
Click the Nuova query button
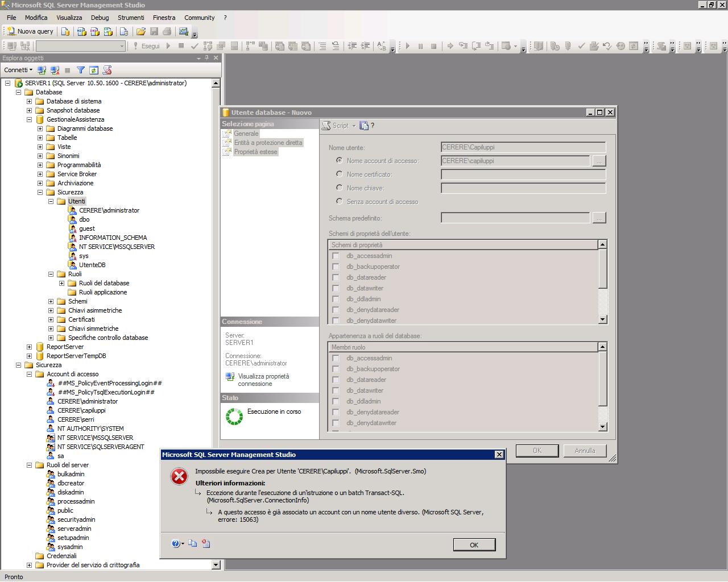[30, 31]
